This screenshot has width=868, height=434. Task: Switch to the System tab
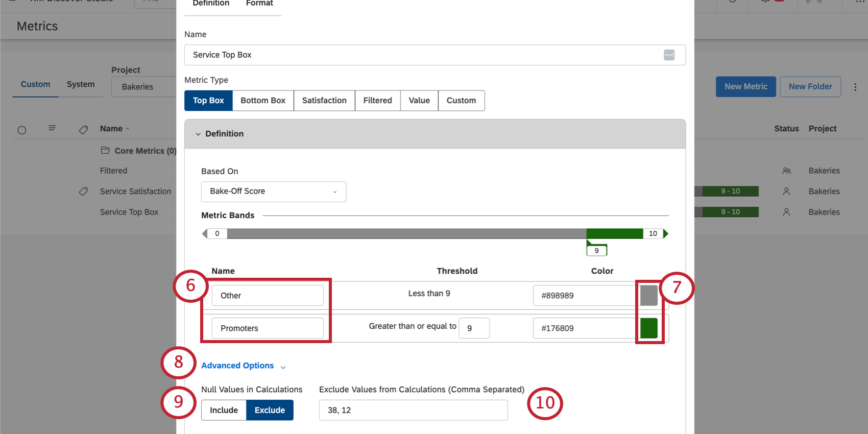coord(81,84)
